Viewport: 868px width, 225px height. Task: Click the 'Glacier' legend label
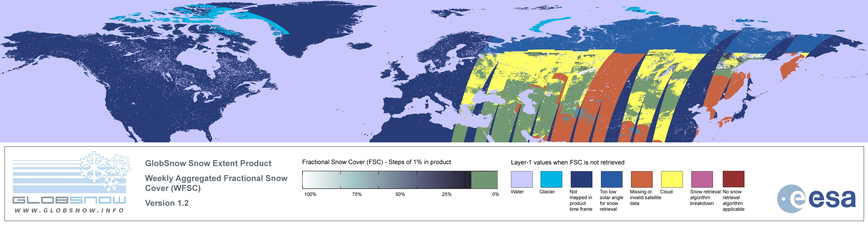pyautogui.click(x=547, y=192)
